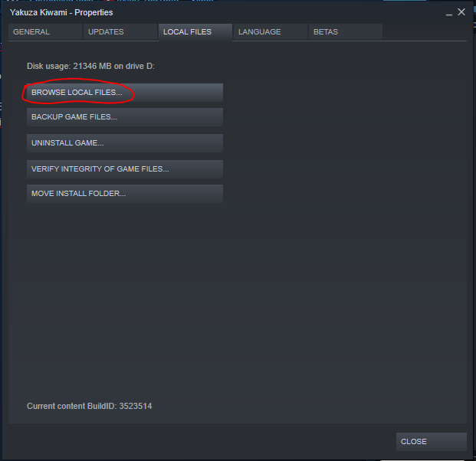Click the Disk usage 21346 MB text
Screen dimensions: 476x461
coord(90,66)
